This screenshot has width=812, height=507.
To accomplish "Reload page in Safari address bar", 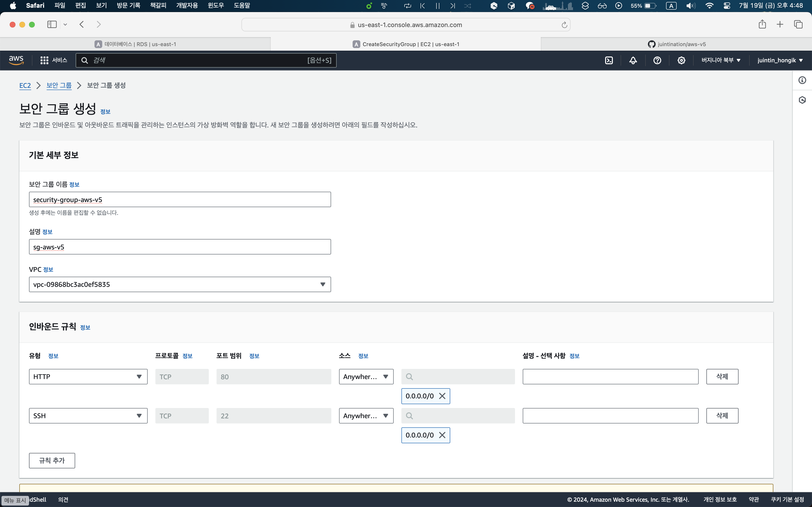I will coord(564,25).
